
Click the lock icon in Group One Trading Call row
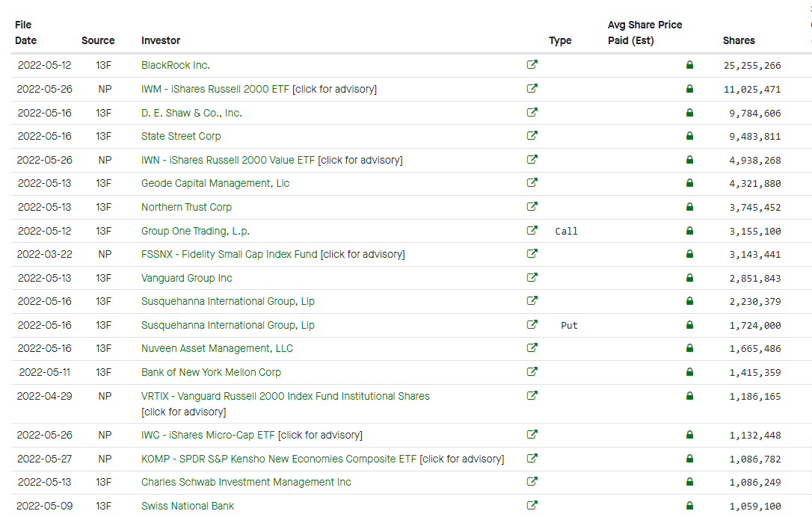click(689, 230)
